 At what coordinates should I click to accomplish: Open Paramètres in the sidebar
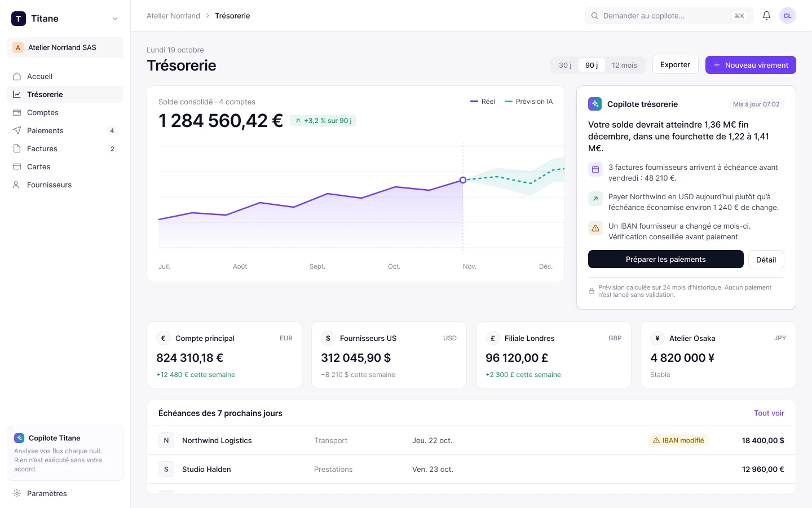point(65,493)
